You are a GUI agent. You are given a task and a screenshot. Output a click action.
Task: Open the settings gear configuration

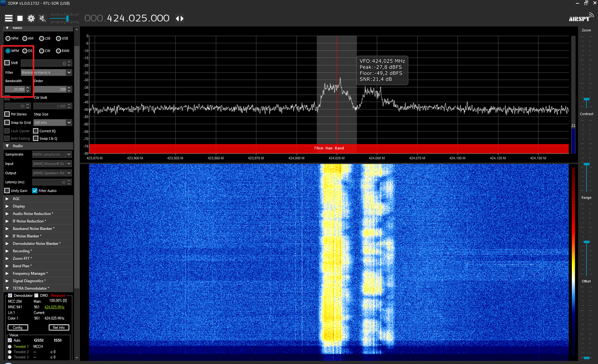31,18
